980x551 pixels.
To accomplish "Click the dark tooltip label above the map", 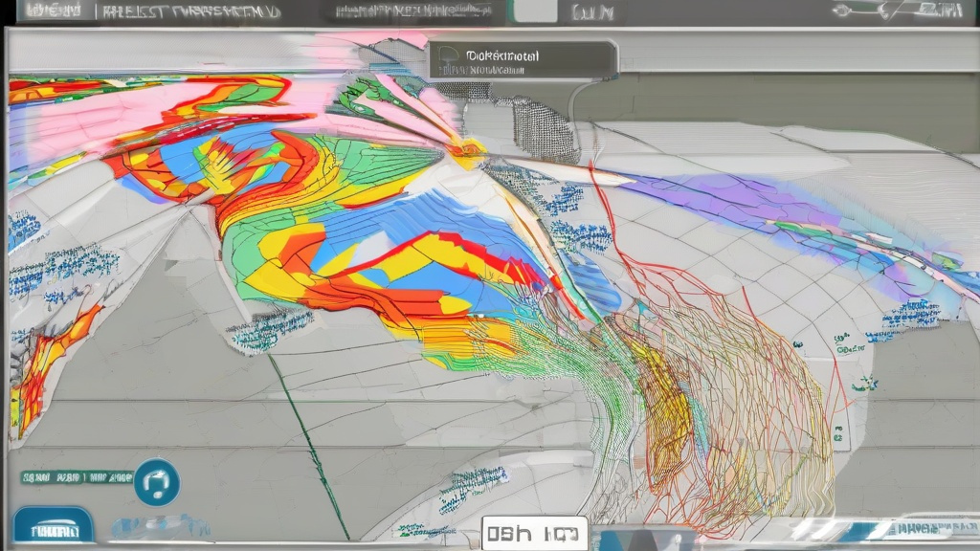I will pos(522,59).
